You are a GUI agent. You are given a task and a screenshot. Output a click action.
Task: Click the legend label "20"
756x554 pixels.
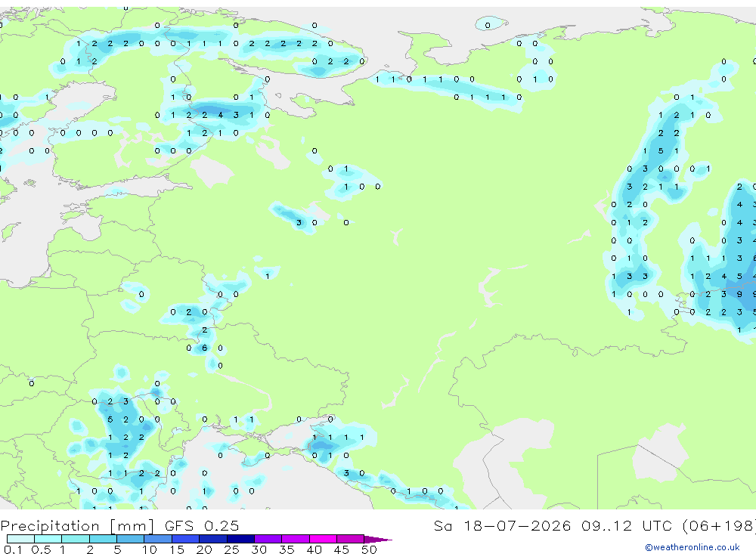point(204,549)
